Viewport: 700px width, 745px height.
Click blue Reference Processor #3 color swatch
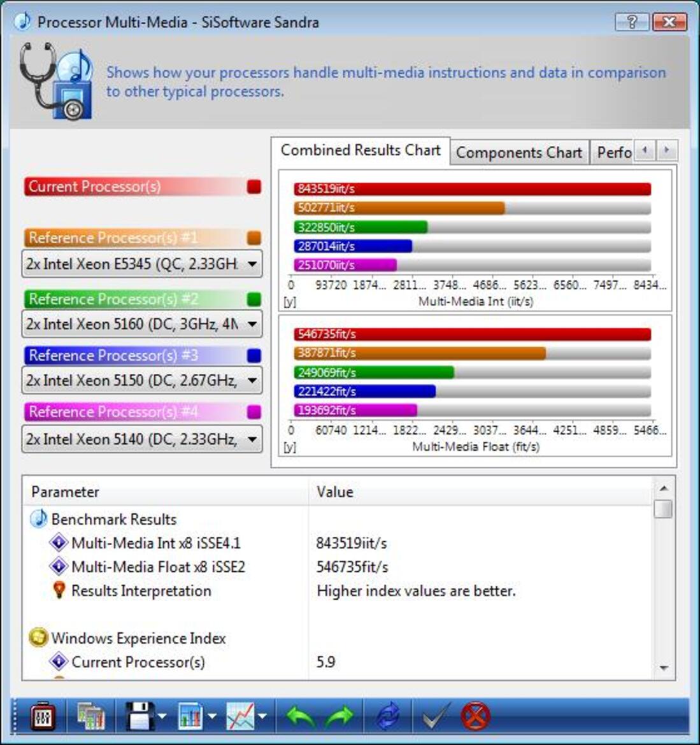(254, 355)
